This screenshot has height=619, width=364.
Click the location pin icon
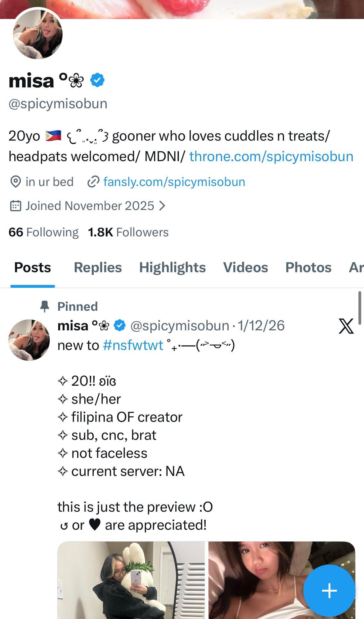pos(16,182)
